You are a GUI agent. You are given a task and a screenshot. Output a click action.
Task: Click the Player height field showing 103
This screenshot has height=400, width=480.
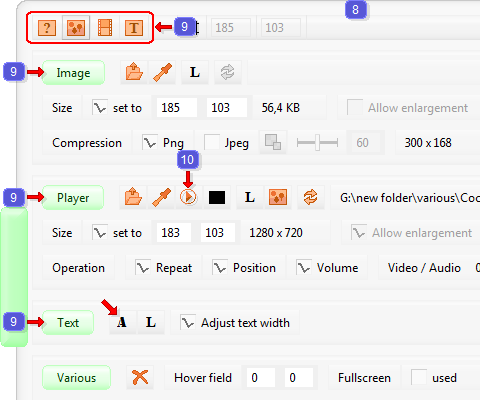pos(218,232)
